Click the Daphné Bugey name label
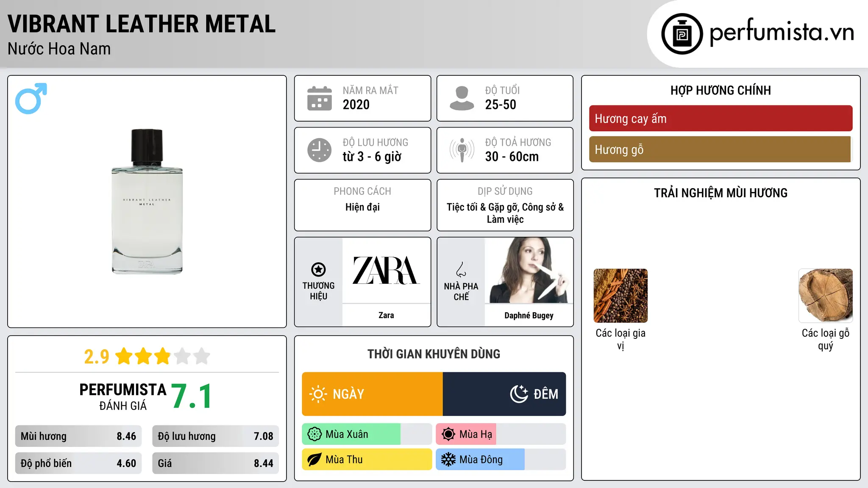Screen dimensions: 868x488 (x=529, y=316)
